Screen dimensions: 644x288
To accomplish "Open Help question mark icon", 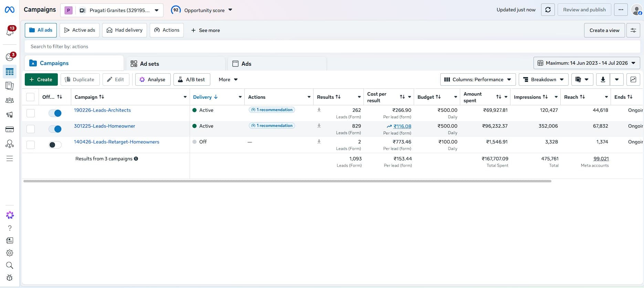I will pyautogui.click(x=10, y=228).
